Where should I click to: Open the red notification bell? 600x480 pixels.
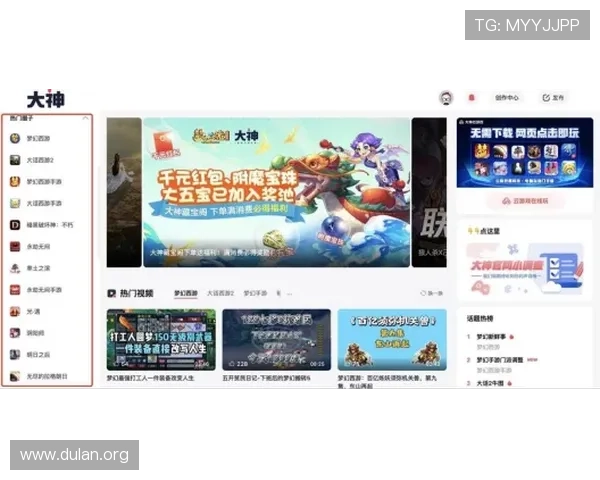471,98
